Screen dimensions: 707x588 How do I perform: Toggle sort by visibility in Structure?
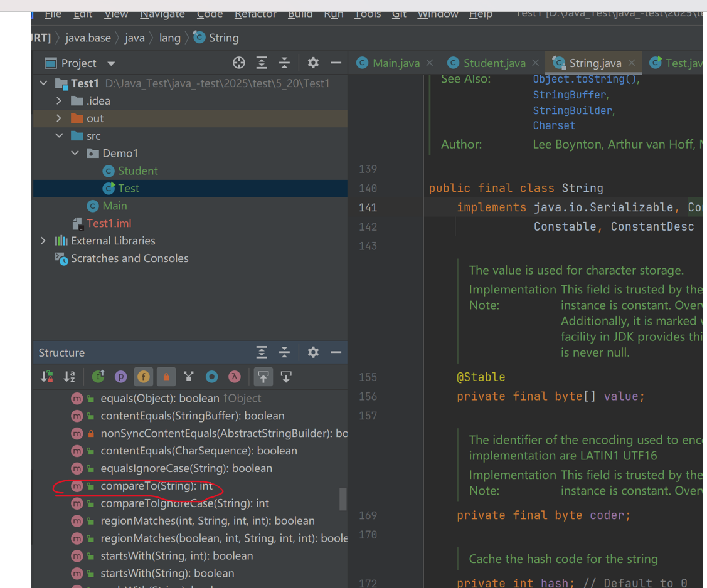tap(47, 377)
